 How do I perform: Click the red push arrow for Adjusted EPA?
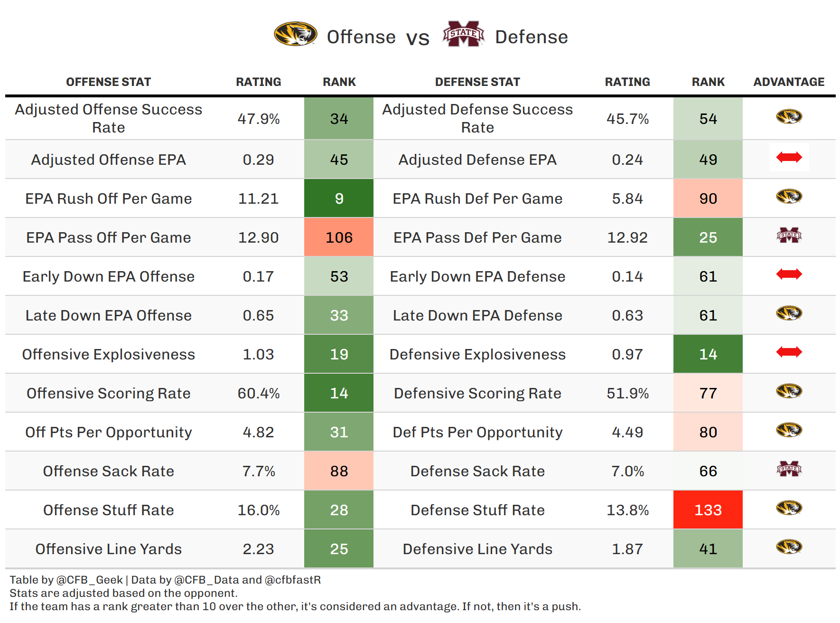pyautogui.click(x=789, y=157)
